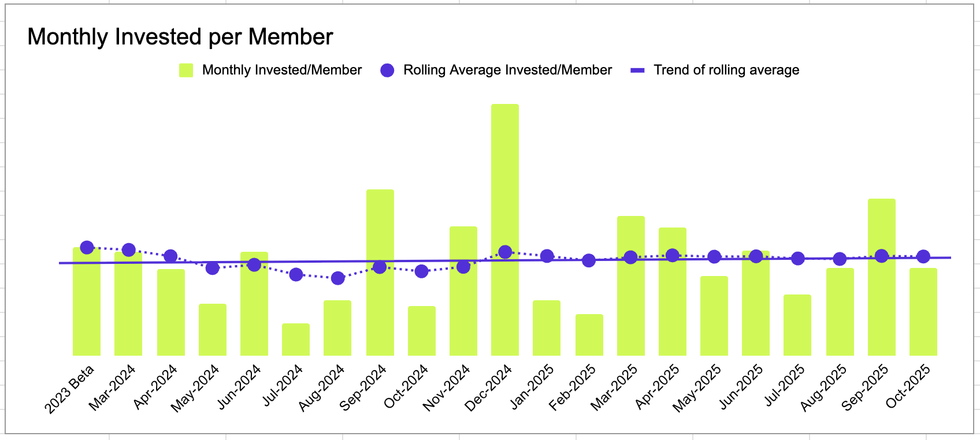The image size is (980, 440).
Task: Click the Trend of rolling average legend text
Action: [x=726, y=70]
